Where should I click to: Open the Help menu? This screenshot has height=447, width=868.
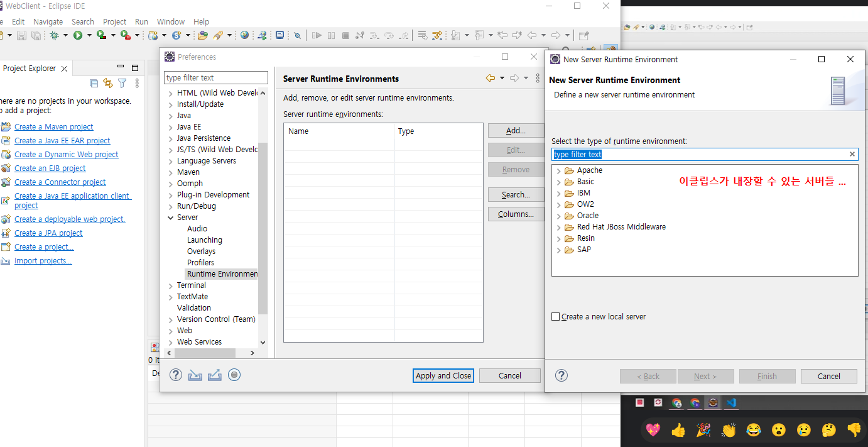click(201, 21)
